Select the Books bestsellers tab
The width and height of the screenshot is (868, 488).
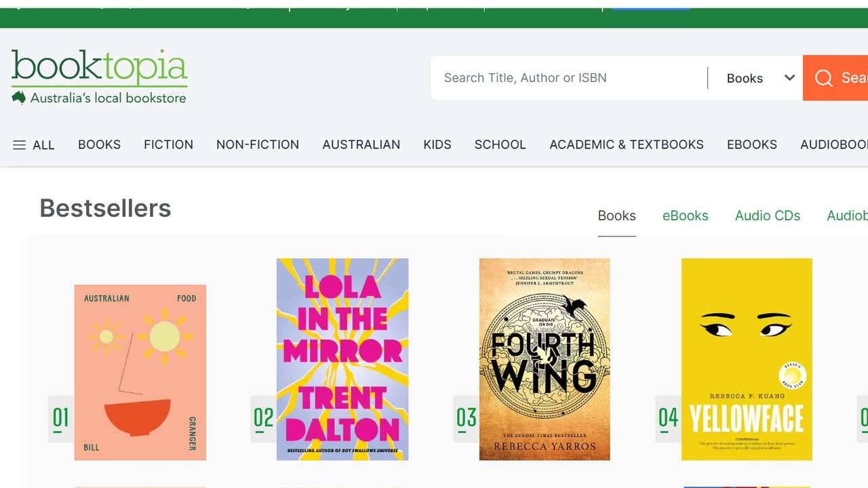[616, 216]
